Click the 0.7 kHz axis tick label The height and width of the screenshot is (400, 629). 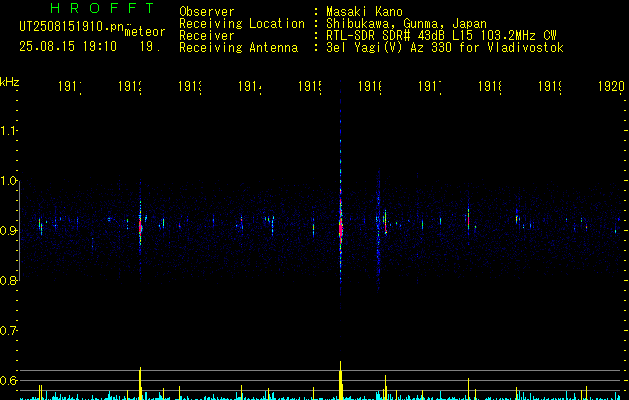coord(8,331)
